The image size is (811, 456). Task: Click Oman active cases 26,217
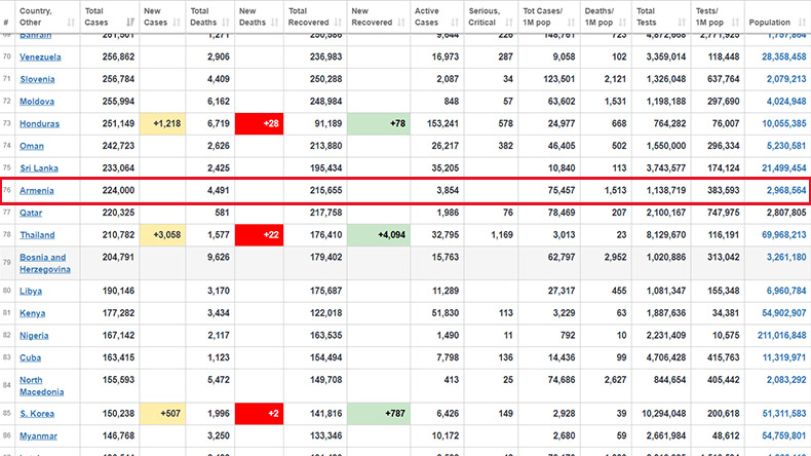(445, 146)
